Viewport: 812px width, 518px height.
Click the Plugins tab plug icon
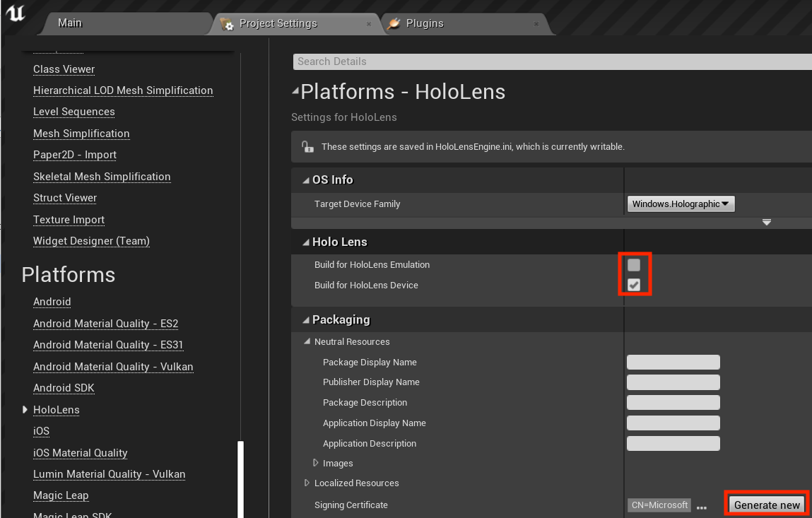394,23
